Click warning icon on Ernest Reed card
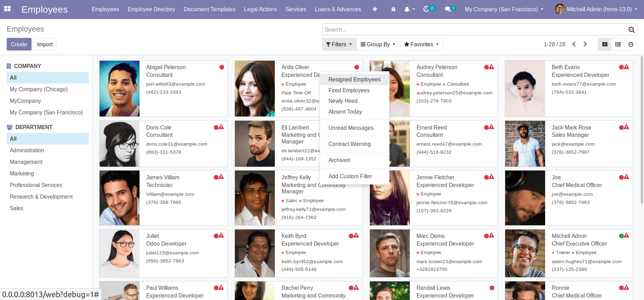 coord(492,127)
